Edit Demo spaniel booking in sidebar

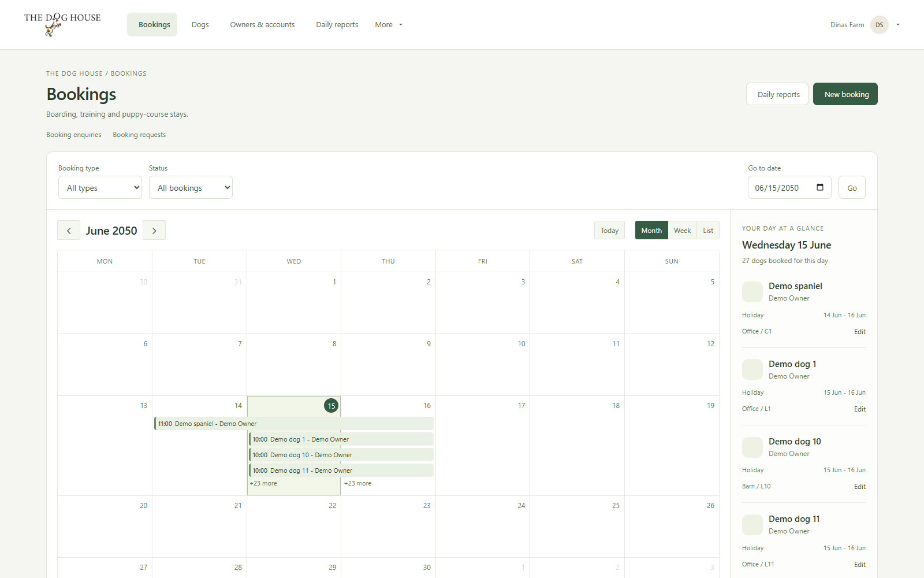click(860, 332)
